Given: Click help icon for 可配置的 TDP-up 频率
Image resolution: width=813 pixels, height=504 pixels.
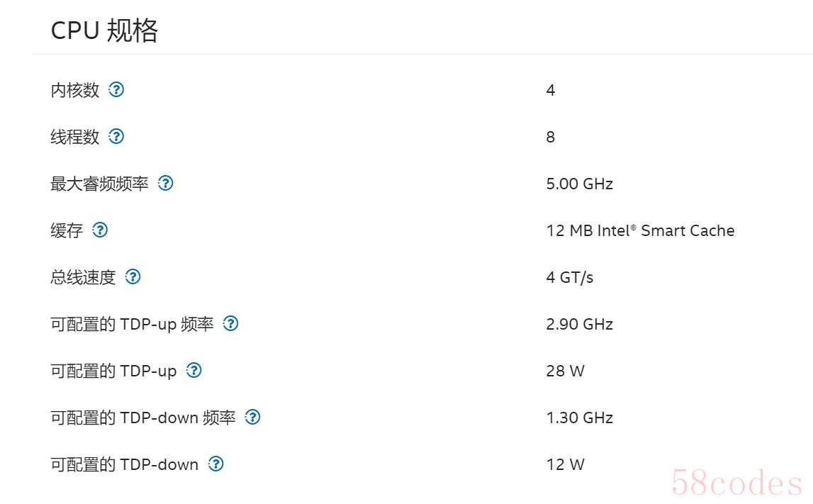Looking at the screenshot, I should click(x=230, y=323).
